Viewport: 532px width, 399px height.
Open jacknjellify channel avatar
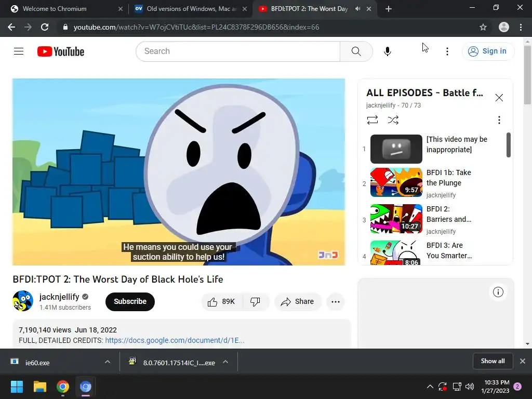(x=23, y=301)
